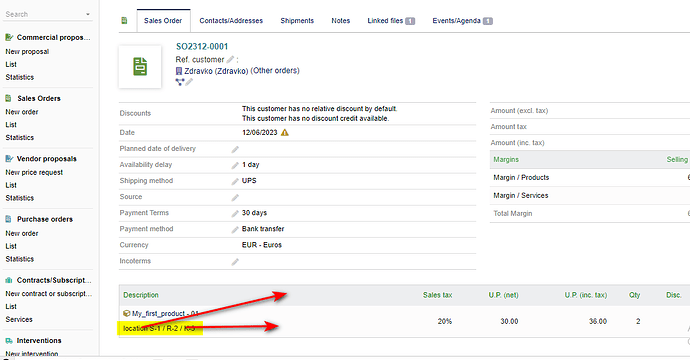The width and height of the screenshot is (690, 360).
Task: Click New proposal in sidebar
Action: tap(27, 51)
